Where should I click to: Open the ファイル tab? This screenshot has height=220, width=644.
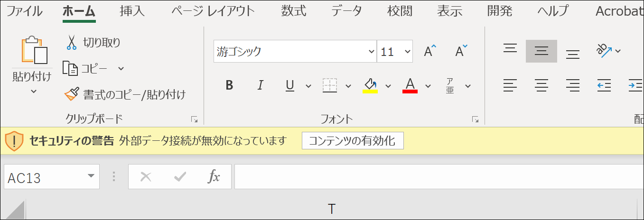(x=24, y=11)
